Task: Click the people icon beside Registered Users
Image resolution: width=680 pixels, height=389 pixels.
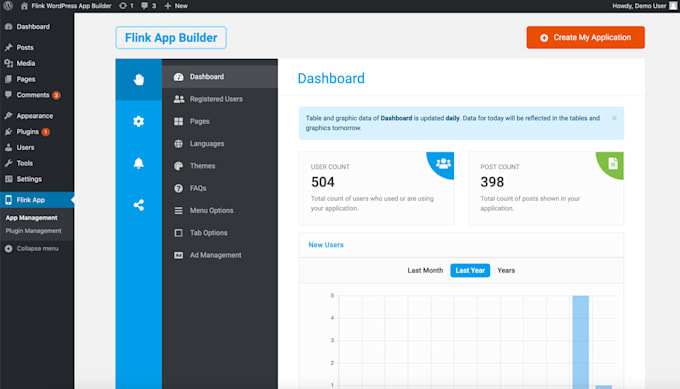Action: [x=179, y=99]
